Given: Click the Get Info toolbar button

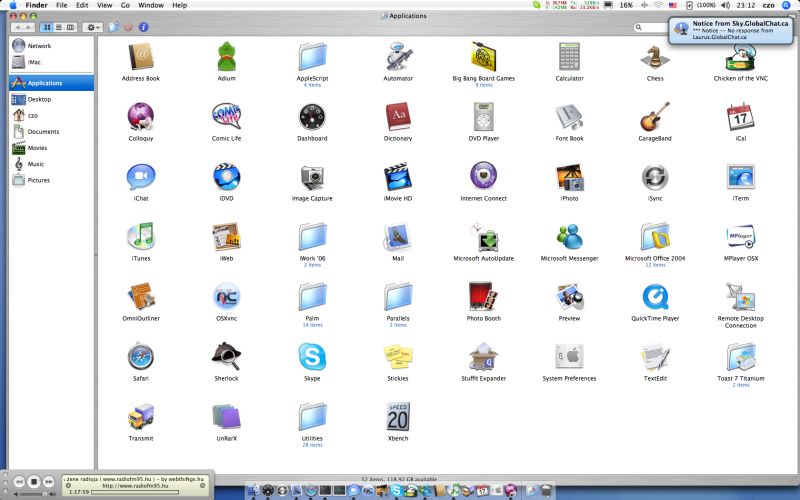Looking at the screenshot, I should [143, 27].
